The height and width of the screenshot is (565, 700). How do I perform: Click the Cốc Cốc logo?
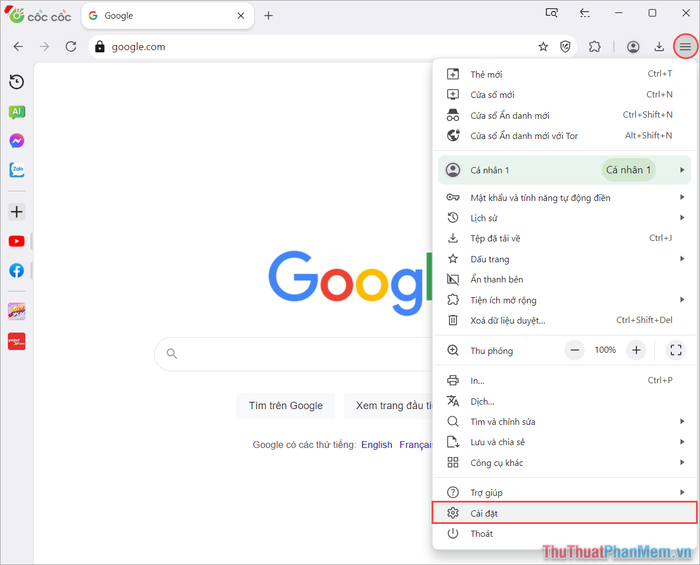pos(38,15)
